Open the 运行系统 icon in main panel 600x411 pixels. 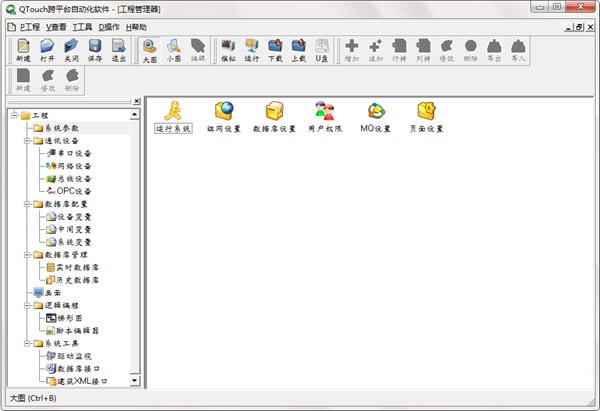(173, 116)
